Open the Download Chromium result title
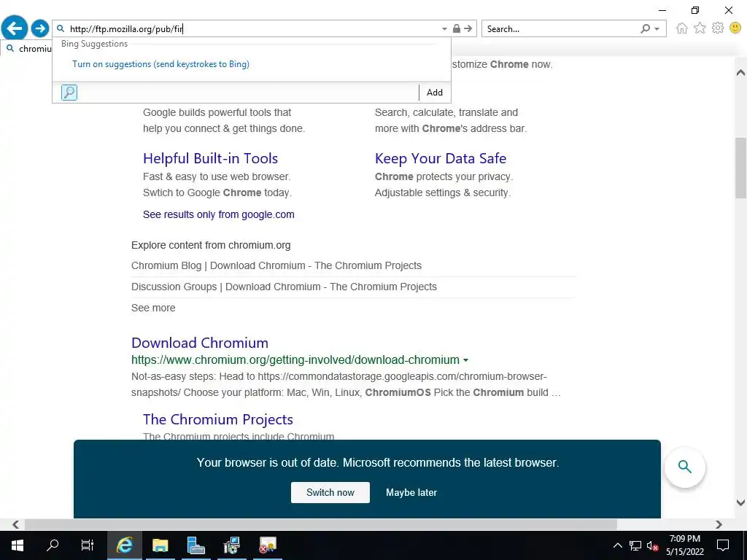The height and width of the screenshot is (560, 747). click(200, 343)
